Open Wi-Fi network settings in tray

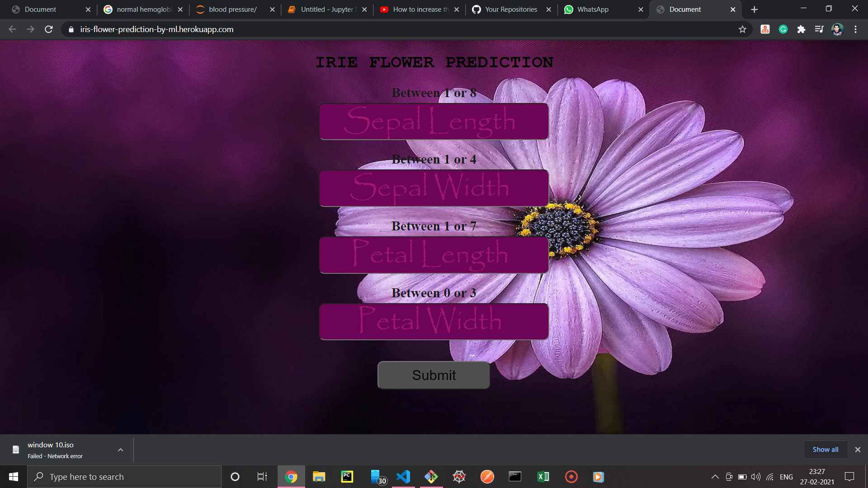point(770,477)
